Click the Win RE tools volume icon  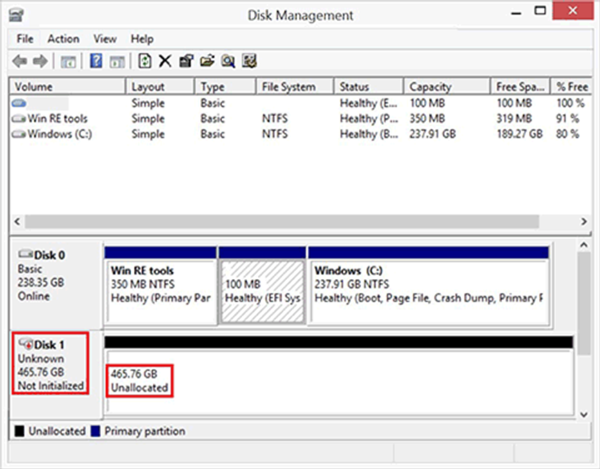[x=19, y=119]
